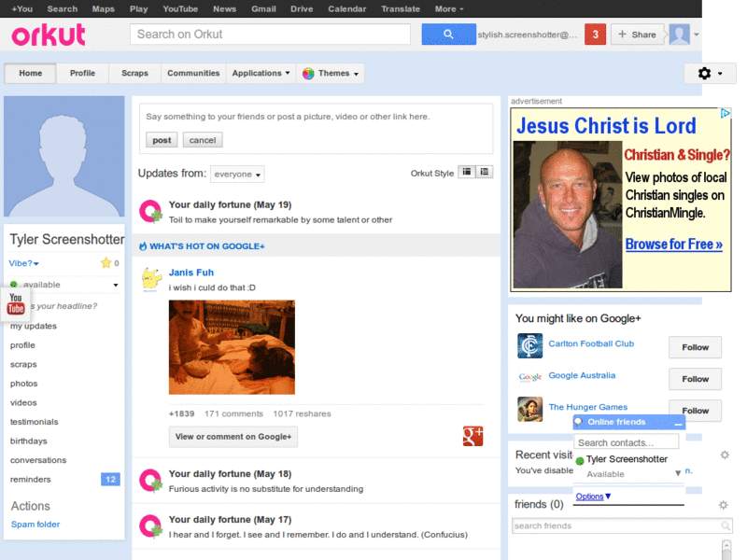Open the More dropdown in Google bar
The height and width of the screenshot is (560, 747).
click(x=449, y=9)
